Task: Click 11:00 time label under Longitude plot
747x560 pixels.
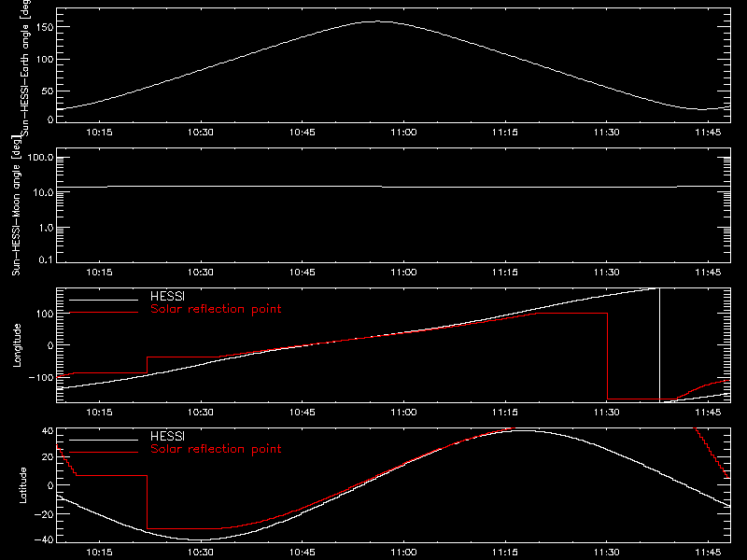Action: pos(403,413)
